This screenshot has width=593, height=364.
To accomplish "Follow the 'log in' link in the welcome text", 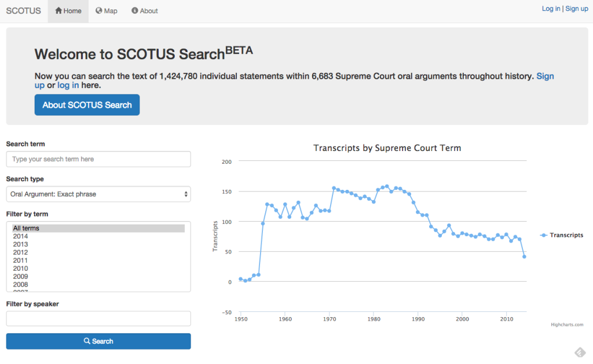I will 68,86.
